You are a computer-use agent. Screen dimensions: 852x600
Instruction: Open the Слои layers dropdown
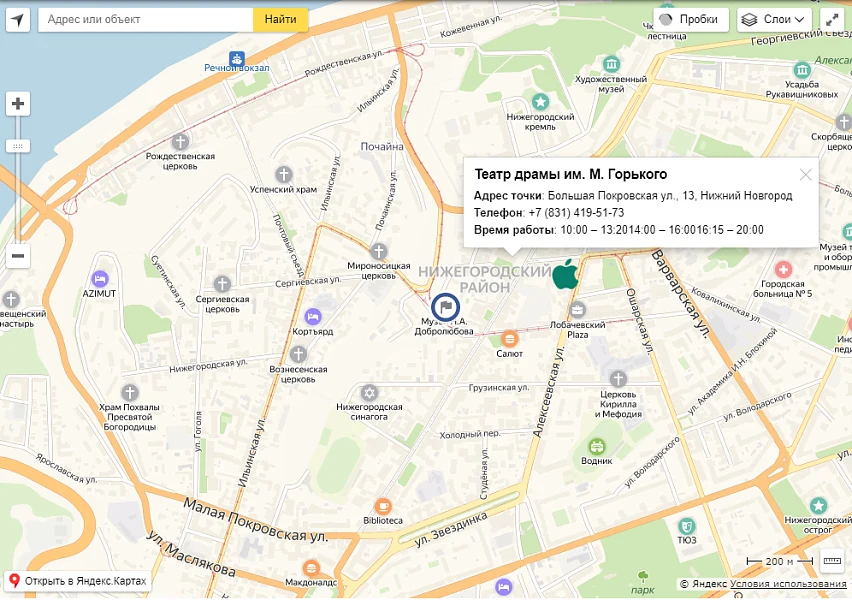[x=774, y=20]
